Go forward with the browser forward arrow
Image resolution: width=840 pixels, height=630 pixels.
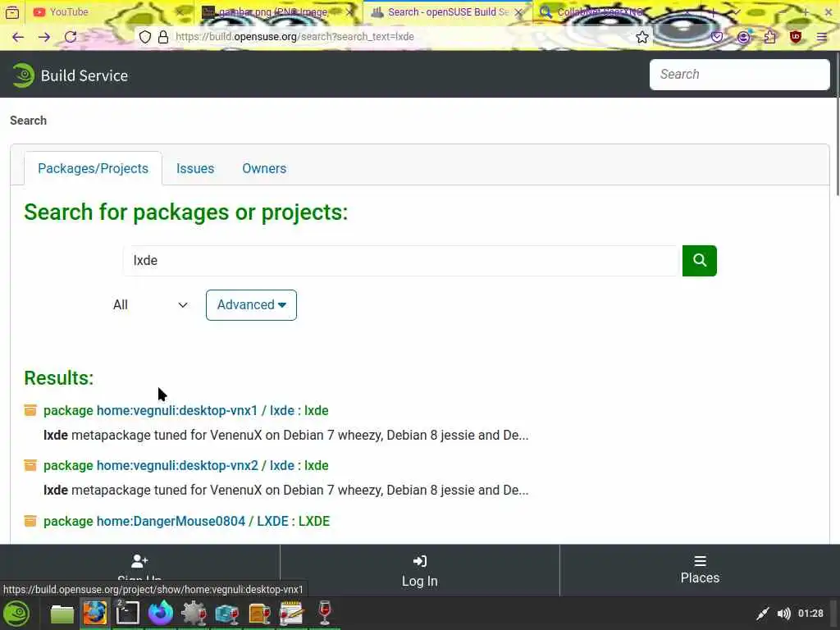(44, 37)
